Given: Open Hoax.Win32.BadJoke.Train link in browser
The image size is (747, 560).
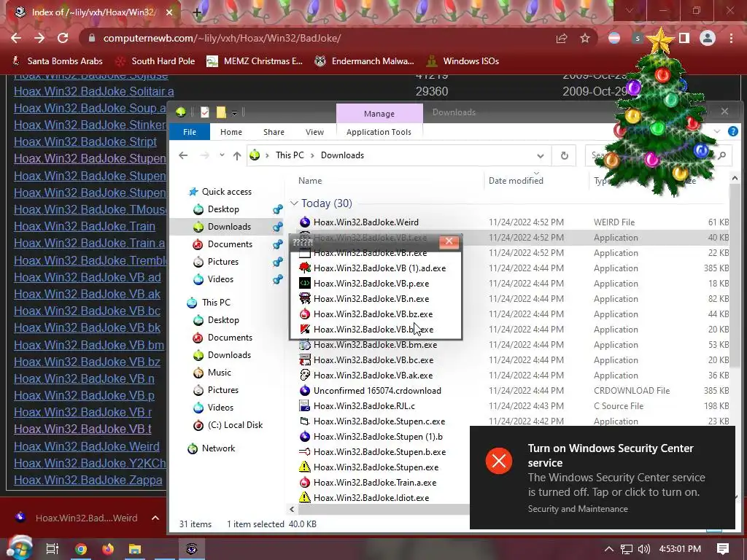Looking at the screenshot, I should (85, 226).
